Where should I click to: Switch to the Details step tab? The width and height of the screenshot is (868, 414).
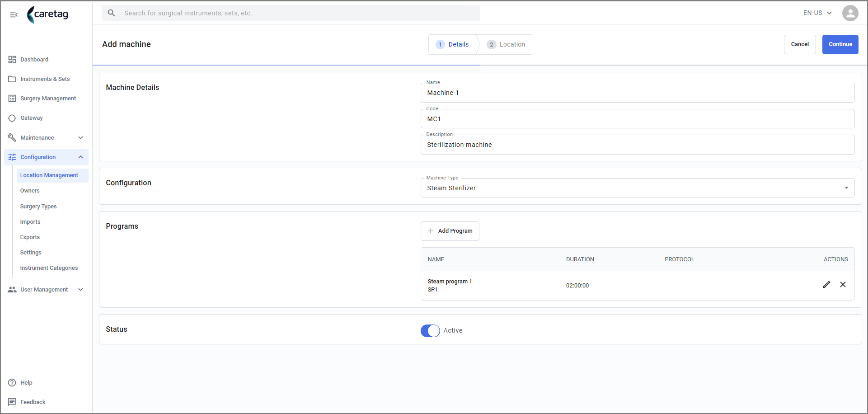452,44
